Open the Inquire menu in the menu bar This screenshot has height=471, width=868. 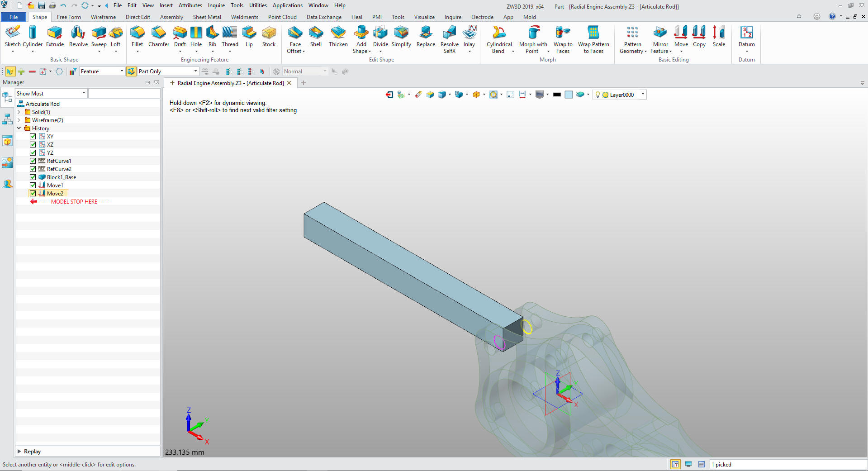point(216,5)
